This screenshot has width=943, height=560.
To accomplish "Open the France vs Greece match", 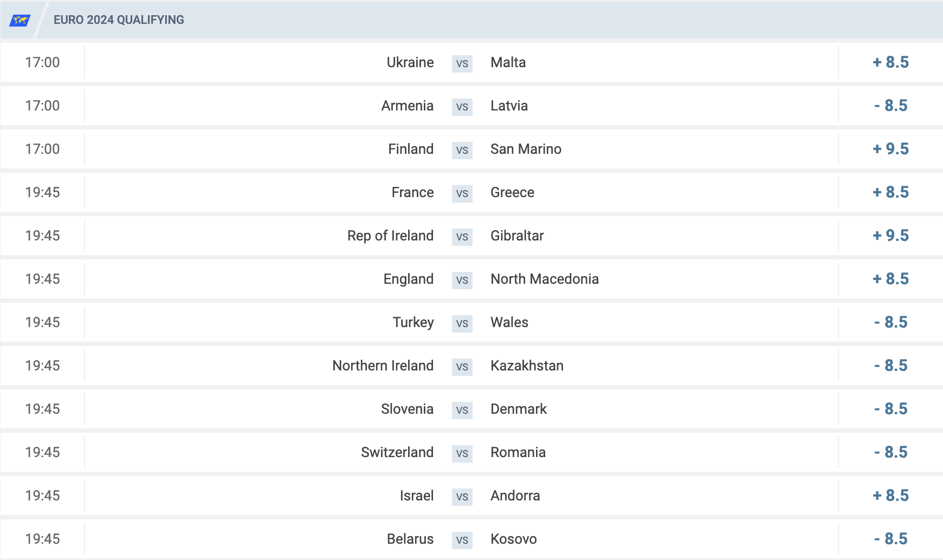I will pos(471,192).
